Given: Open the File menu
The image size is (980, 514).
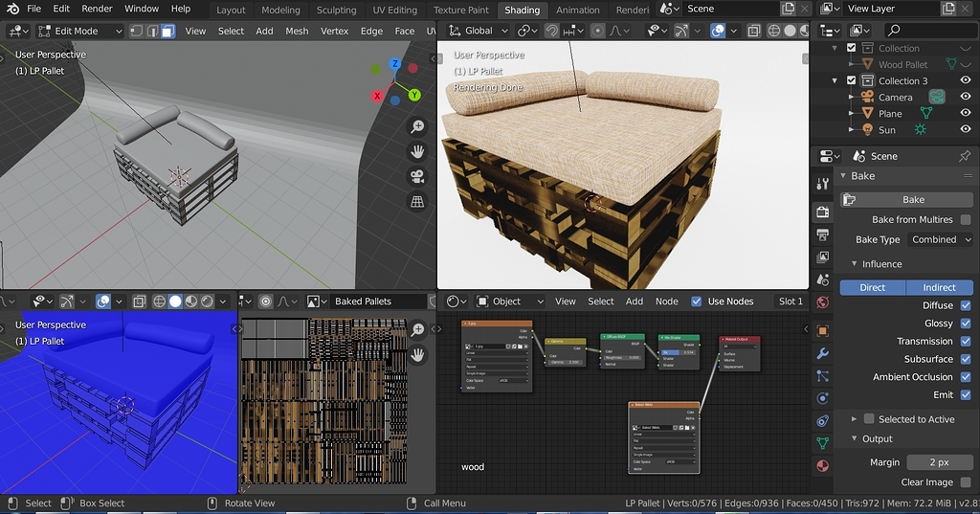Looking at the screenshot, I should [x=34, y=9].
